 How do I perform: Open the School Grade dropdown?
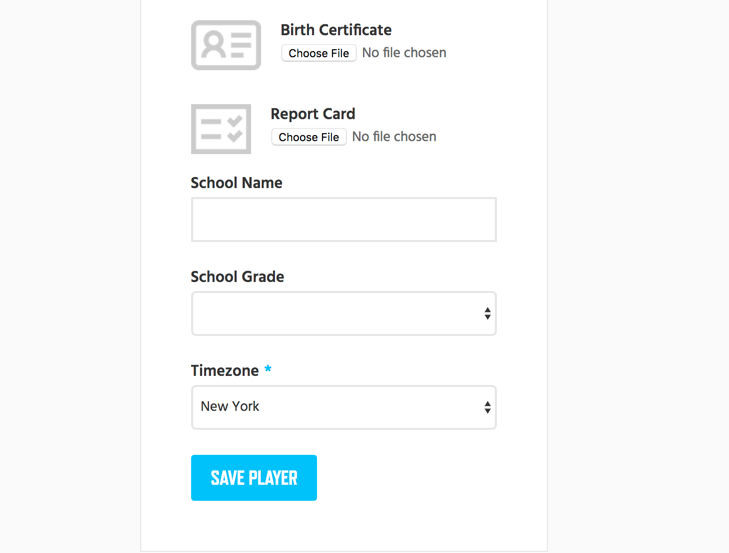point(344,313)
